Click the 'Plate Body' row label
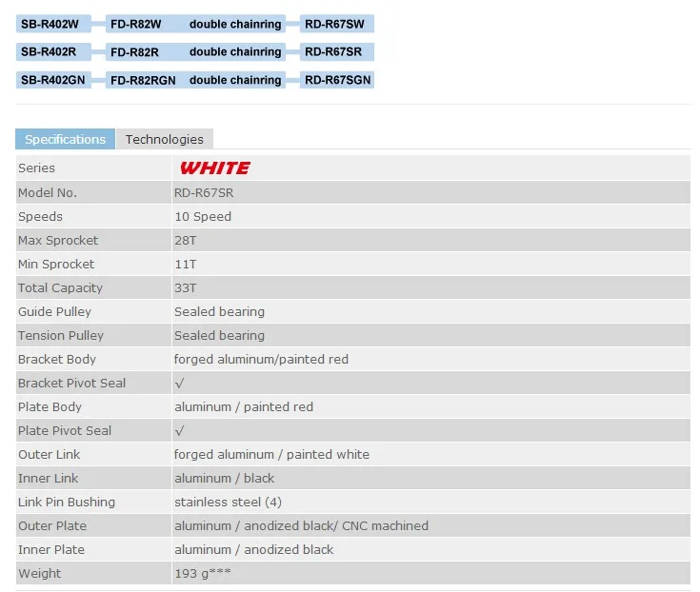700x592 pixels. pos(50,406)
